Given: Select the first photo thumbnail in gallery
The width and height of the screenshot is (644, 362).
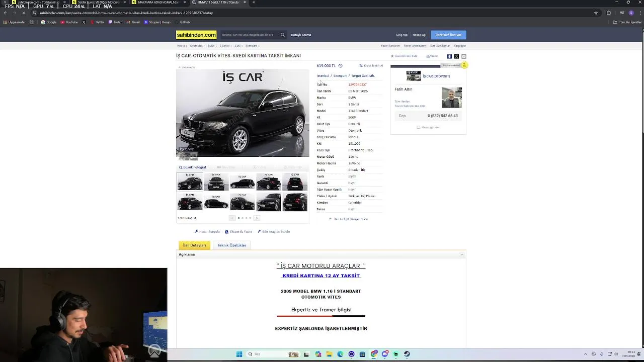Looking at the screenshot, I should 190,182.
